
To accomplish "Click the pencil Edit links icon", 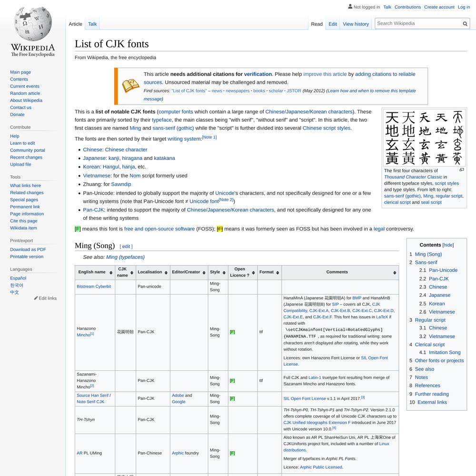I will 36,298.
